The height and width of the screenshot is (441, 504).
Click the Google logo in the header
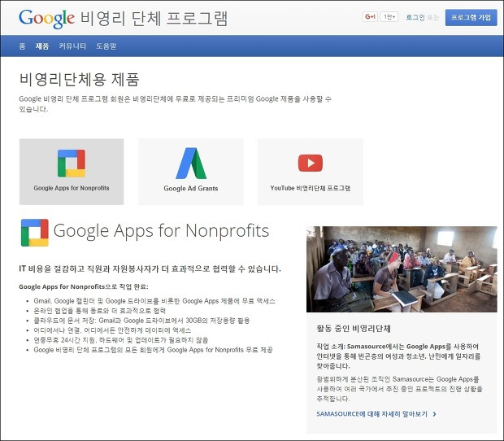click(x=46, y=19)
